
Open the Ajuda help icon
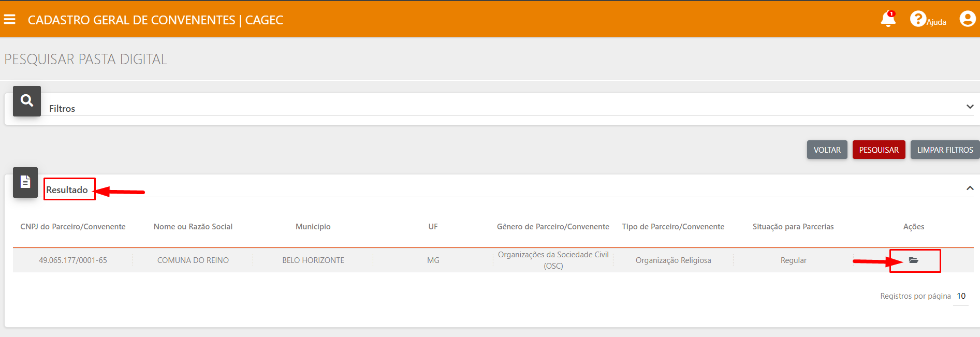[x=918, y=19]
